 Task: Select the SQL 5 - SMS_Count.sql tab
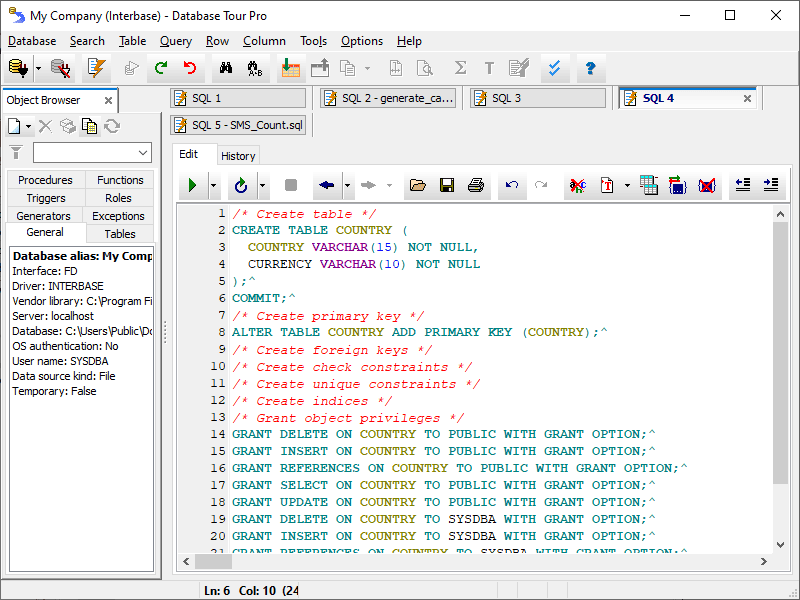pos(238,125)
